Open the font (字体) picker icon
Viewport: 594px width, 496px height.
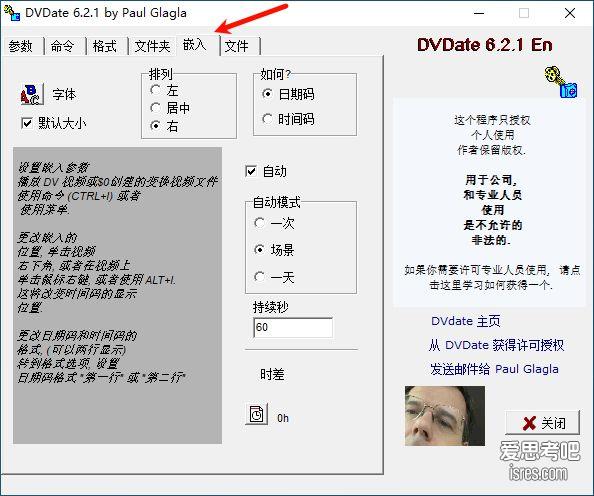(32, 94)
